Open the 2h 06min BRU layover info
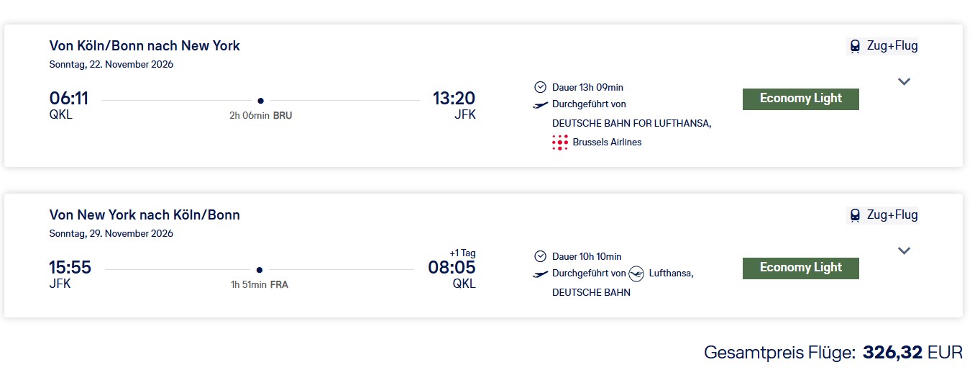Viewport: 980px width, 375px height. [x=260, y=115]
